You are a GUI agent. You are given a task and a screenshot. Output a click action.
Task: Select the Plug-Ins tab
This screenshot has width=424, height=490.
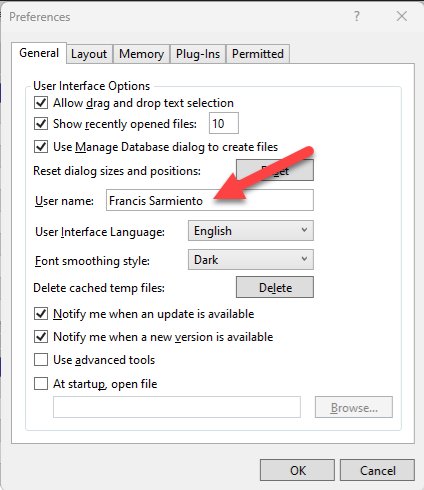tap(198, 54)
